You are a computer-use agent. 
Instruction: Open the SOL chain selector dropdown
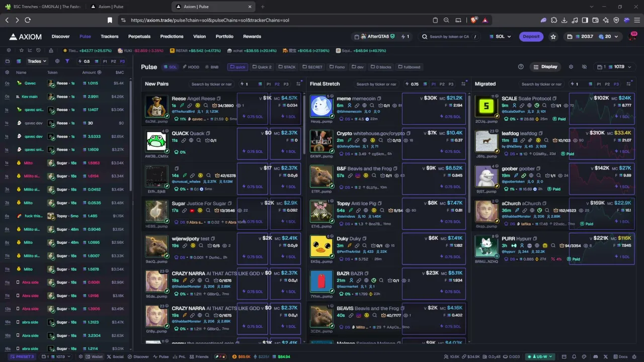pyautogui.click(x=500, y=37)
